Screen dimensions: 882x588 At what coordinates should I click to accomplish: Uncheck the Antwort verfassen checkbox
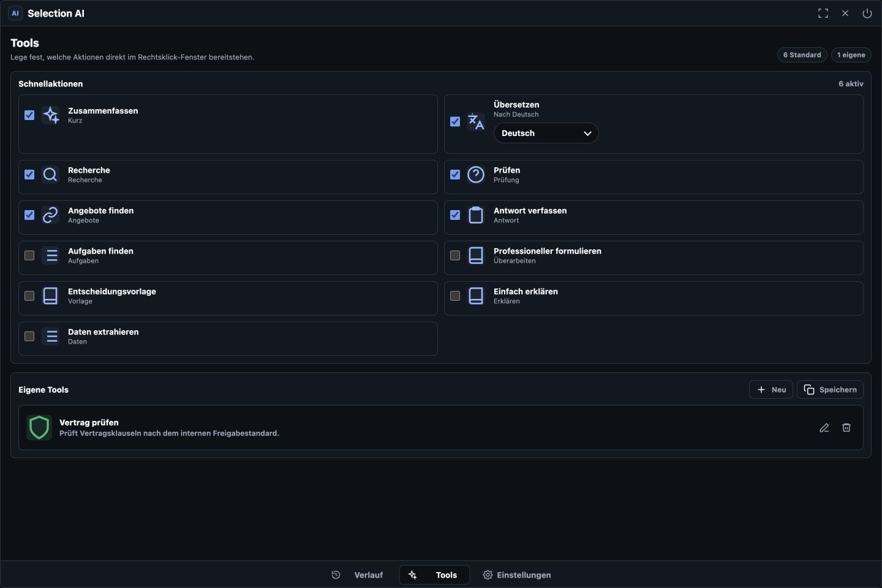coord(455,215)
